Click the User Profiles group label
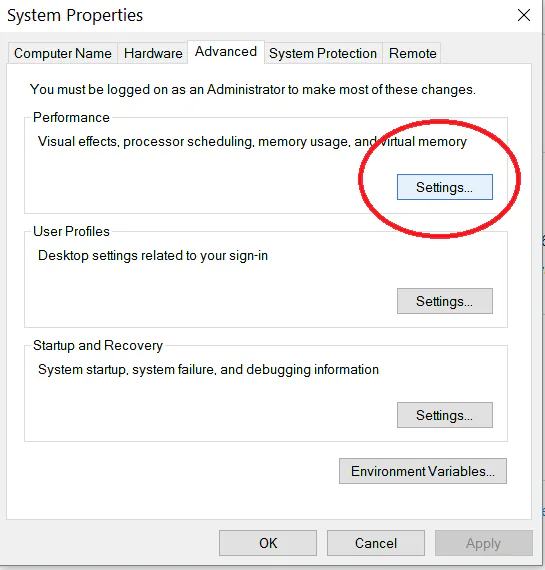 71,232
